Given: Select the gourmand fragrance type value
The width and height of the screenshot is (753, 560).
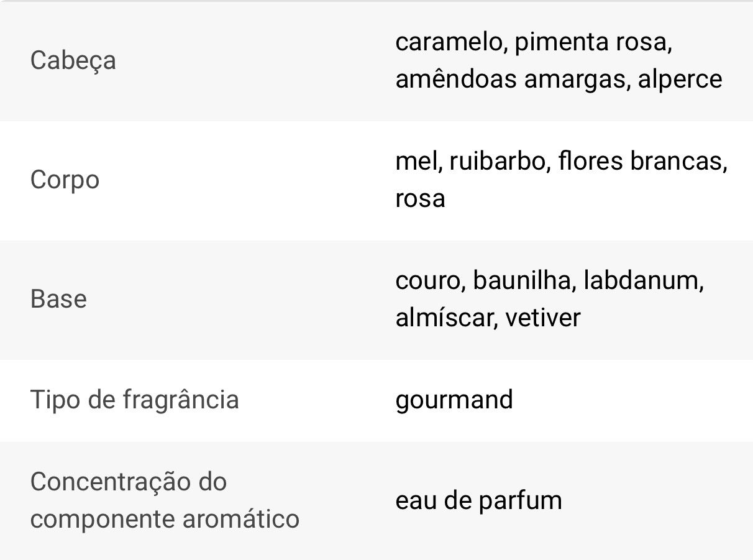Looking at the screenshot, I should 454,400.
